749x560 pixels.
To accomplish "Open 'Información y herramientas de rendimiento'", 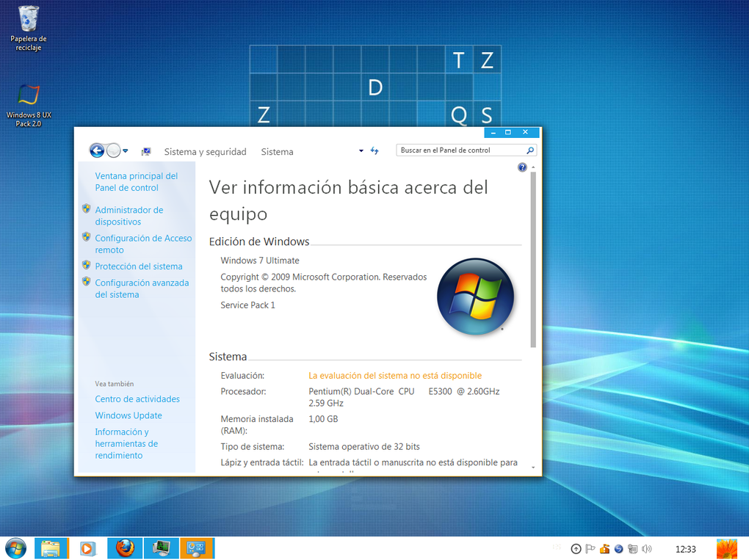I will point(126,443).
